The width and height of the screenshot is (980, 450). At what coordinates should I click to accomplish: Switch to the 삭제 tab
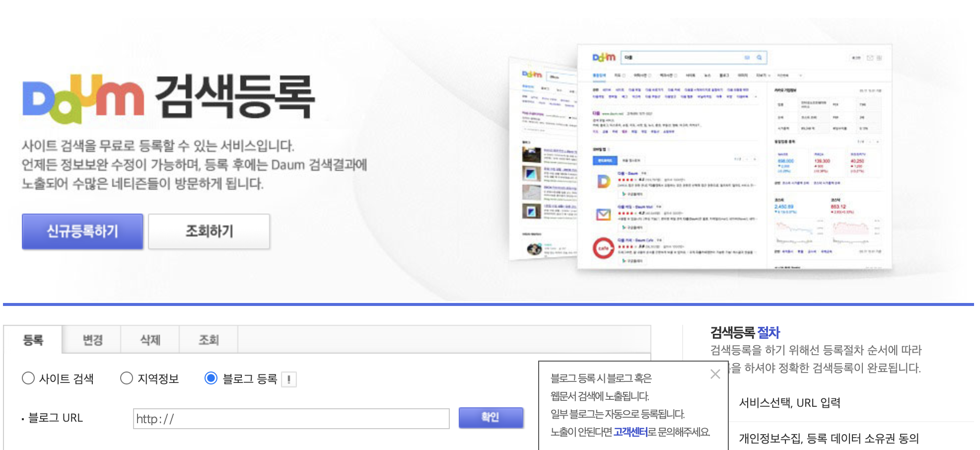click(x=150, y=340)
